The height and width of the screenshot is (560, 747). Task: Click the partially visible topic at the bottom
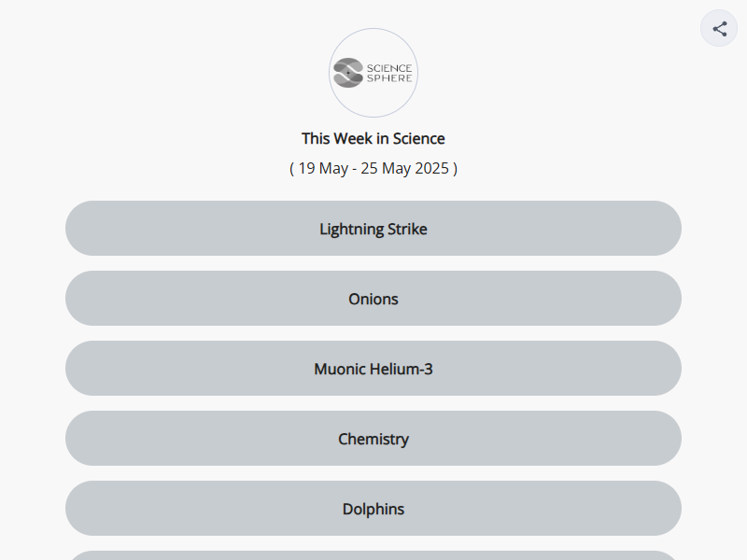click(x=373, y=555)
